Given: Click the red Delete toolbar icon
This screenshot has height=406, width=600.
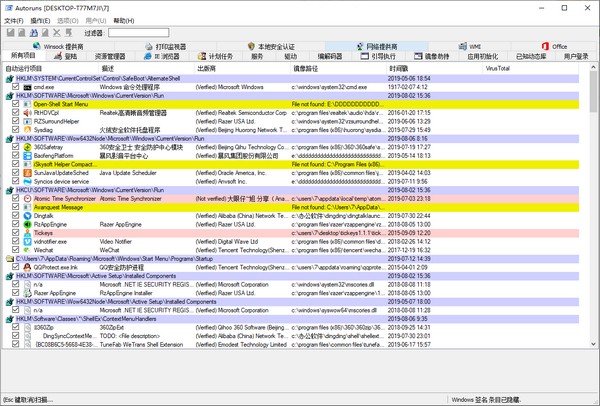Looking at the screenshot, I should (x=58, y=33).
